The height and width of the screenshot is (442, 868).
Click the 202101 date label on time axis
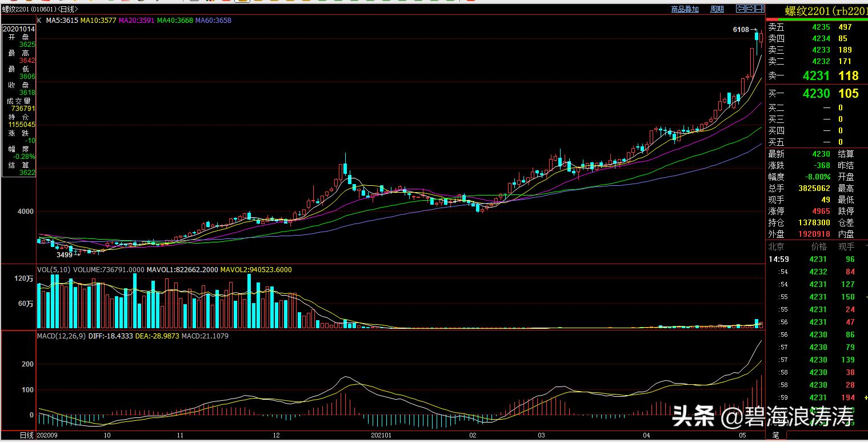click(381, 435)
